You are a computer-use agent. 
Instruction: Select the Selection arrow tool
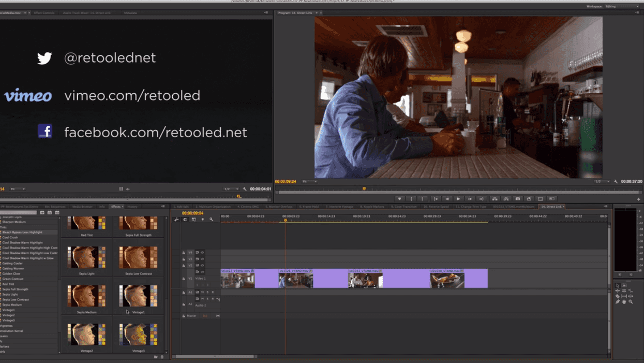(x=618, y=285)
